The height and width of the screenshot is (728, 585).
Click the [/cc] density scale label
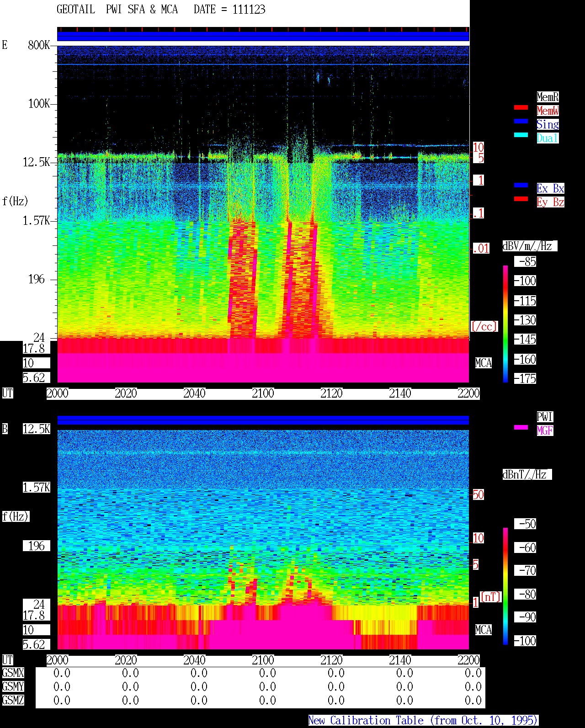coord(484,326)
